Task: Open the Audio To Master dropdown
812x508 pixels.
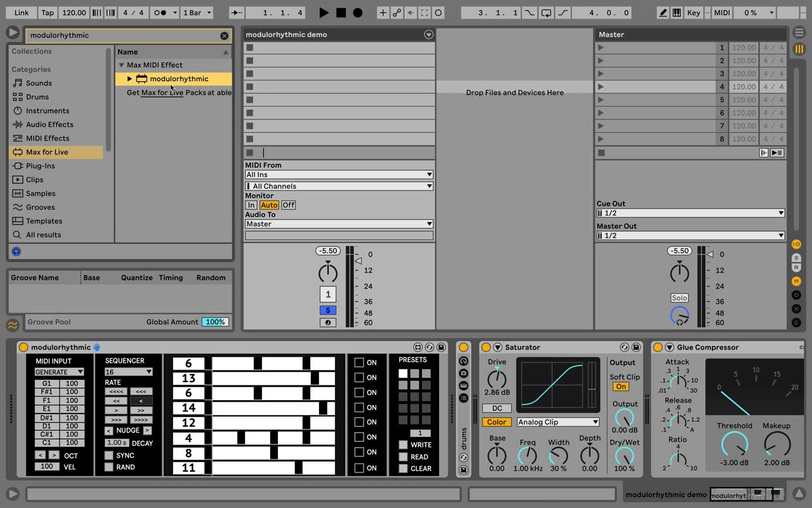Action: (339, 224)
